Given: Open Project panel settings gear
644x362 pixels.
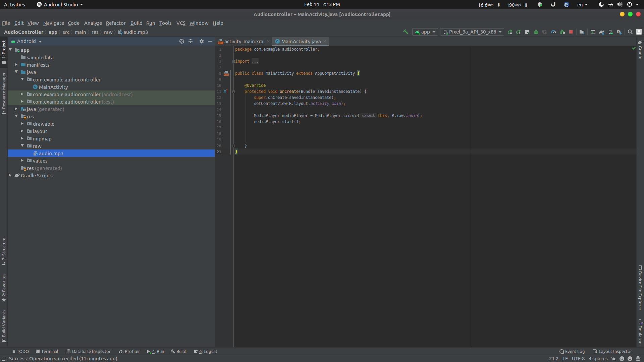Looking at the screenshot, I should pos(202,41).
